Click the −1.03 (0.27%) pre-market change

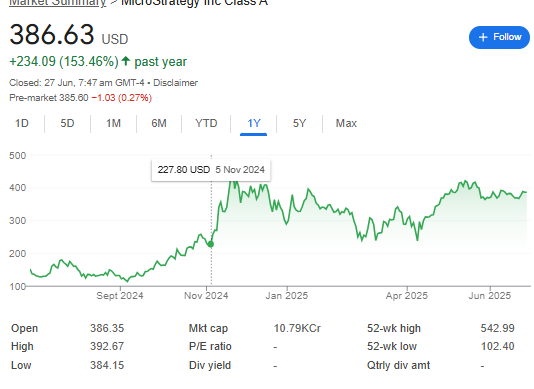click(x=122, y=98)
